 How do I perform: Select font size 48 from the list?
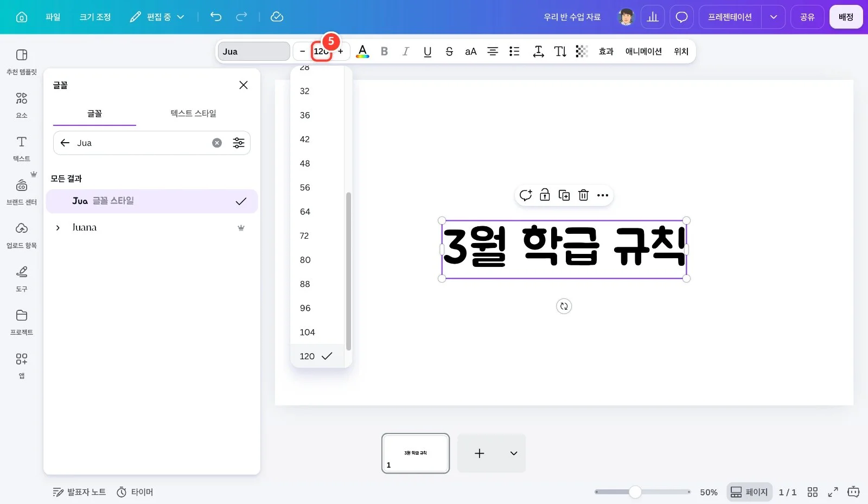tap(317, 163)
